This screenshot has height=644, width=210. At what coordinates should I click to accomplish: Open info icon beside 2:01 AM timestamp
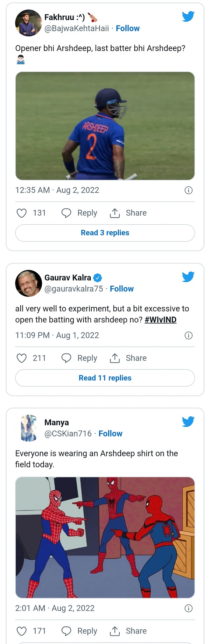[188, 608]
